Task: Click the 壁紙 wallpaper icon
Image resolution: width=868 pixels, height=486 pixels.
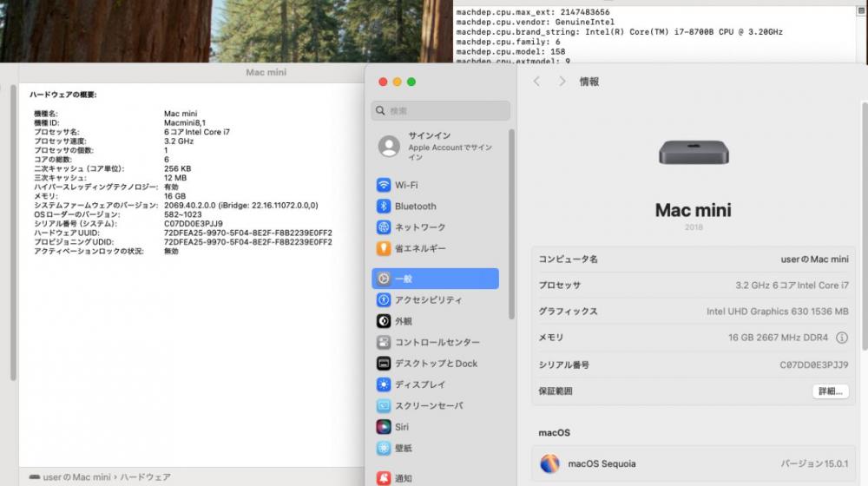Action: coord(384,448)
